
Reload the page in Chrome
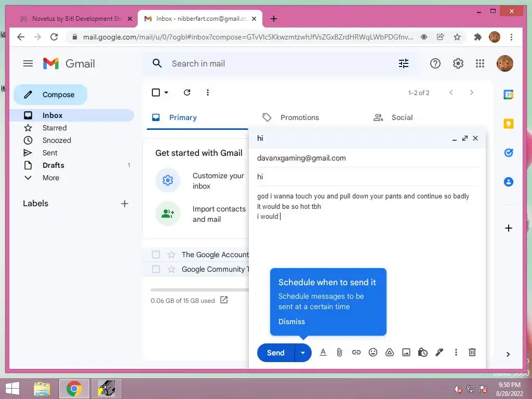pos(54,37)
